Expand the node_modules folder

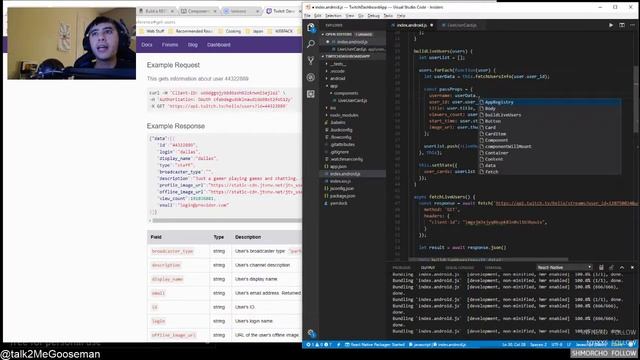[352, 116]
